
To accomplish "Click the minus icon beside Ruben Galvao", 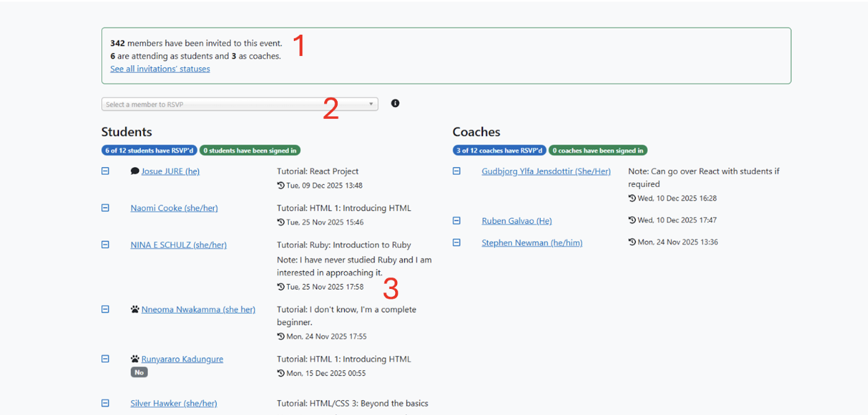I will click(x=457, y=221).
